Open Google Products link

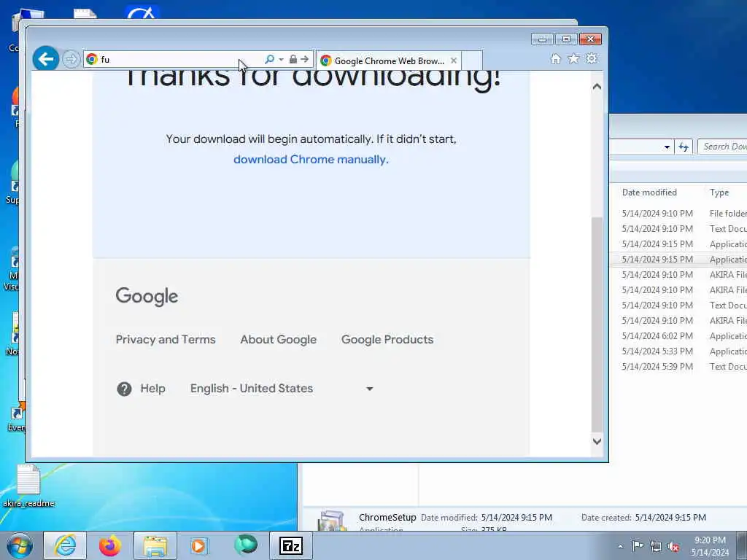(x=387, y=340)
